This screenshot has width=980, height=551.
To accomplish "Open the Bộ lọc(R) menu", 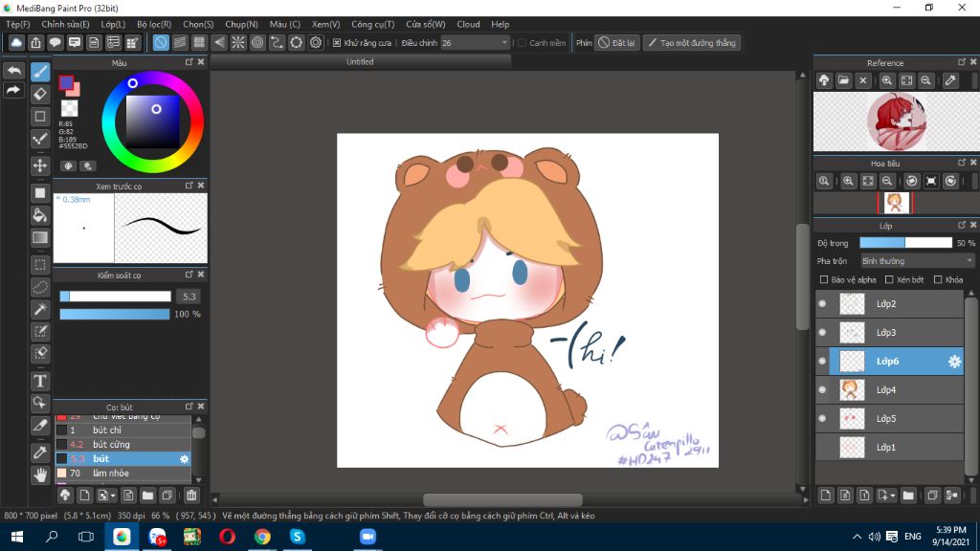I will coord(154,24).
